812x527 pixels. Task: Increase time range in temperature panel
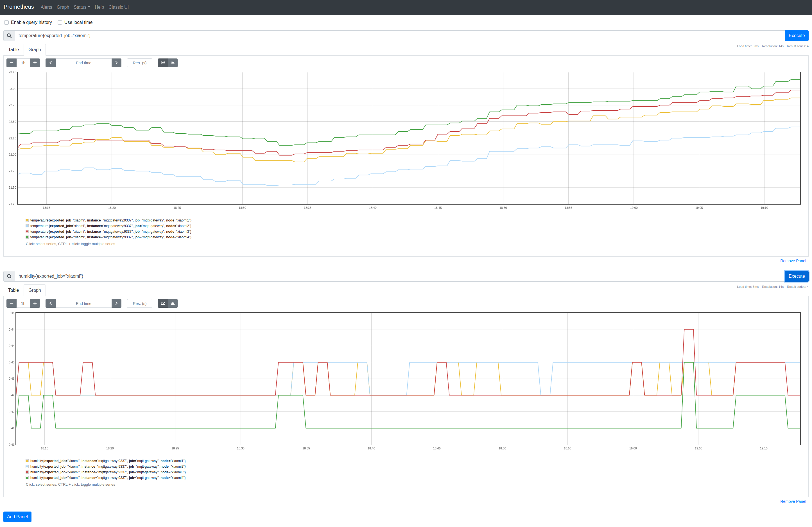[35, 63]
